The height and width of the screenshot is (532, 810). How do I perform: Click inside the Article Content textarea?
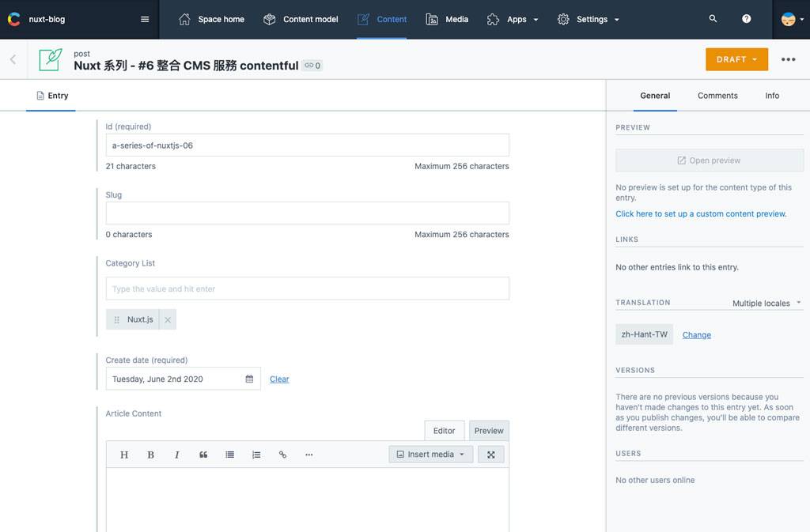click(308, 500)
